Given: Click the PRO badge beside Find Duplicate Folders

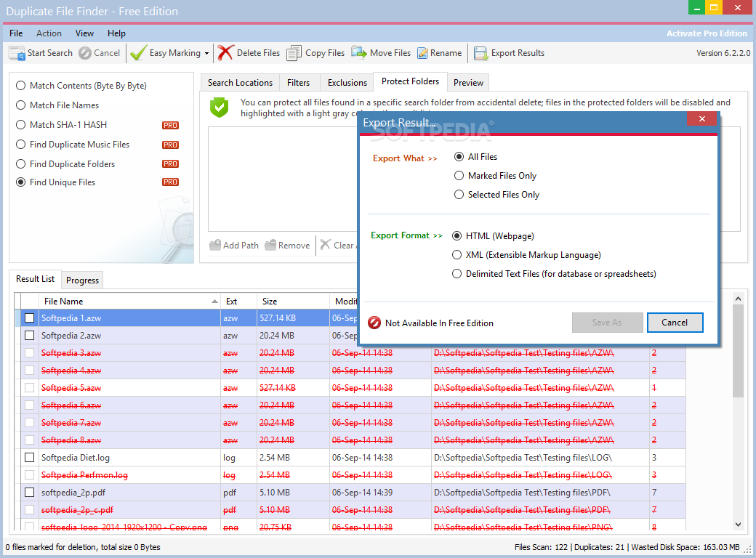Looking at the screenshot, I should tap(170, 164).
